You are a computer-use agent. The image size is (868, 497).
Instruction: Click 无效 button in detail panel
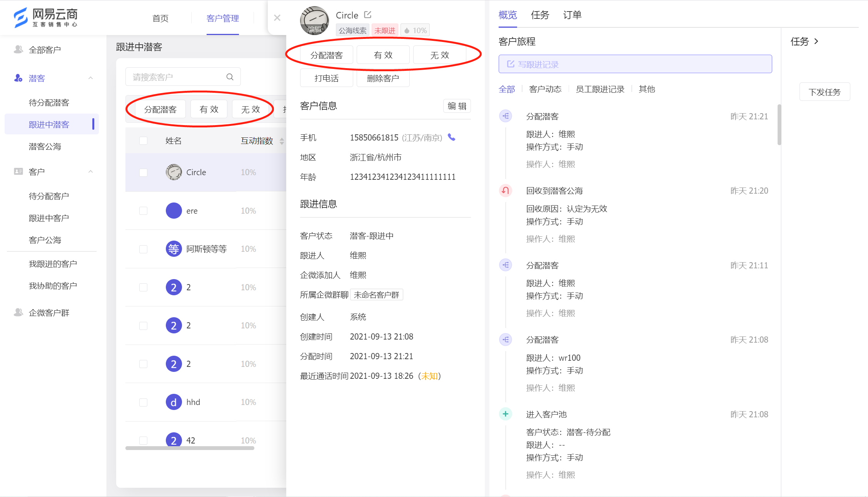(439, 55)
